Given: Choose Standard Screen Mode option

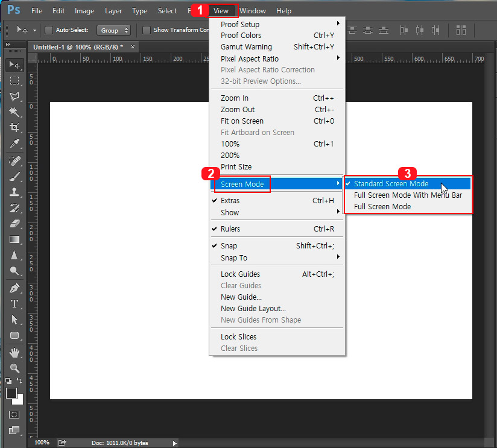Looking at the screenshot, I should [408, 184].
